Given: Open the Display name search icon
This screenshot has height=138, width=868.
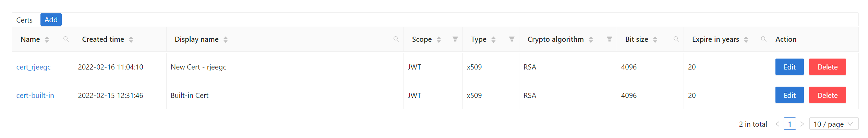Looking at the screenshot, I should pyautogui.click(x=396, y=39).
